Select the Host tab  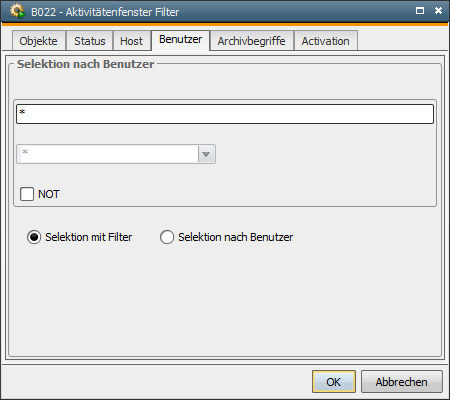click(132, 41)
